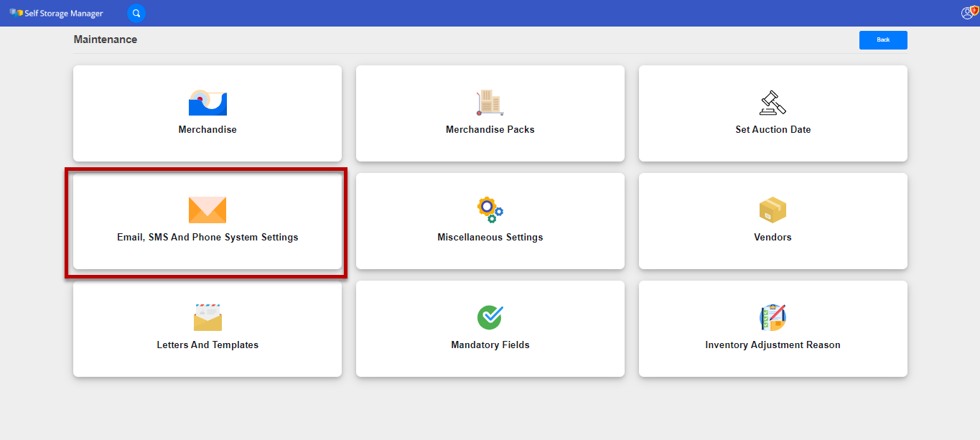
Task: Open Email, SMS And Phone System Settings label
Action: coord(207,238)
